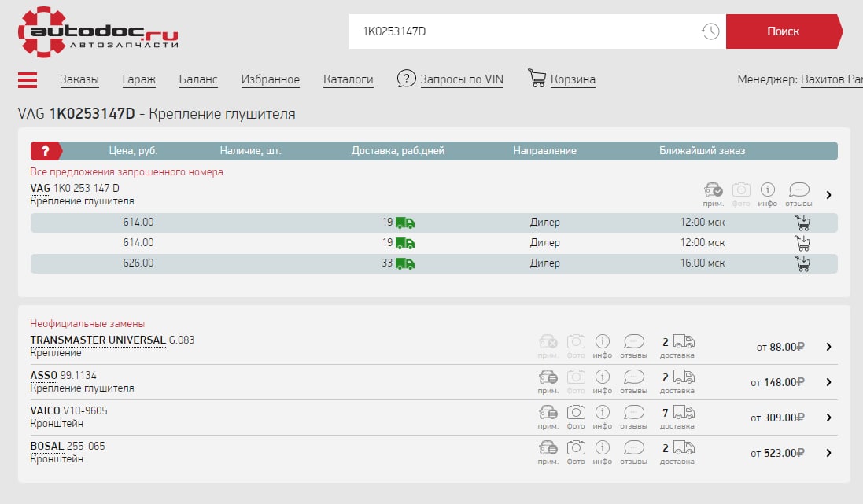Open applicability icon for BOSAL 255-065
Viewport: 863px width, 504px height.
click(x=548, y=447)
